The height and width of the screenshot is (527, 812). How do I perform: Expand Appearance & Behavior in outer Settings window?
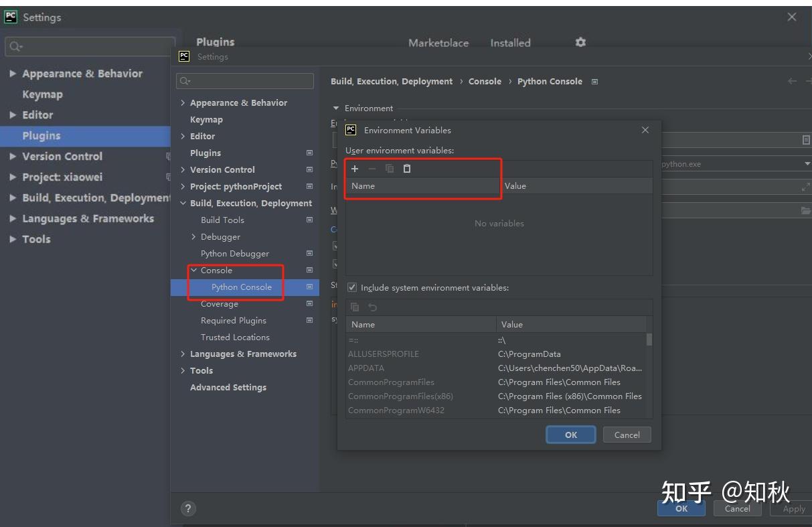13,74
